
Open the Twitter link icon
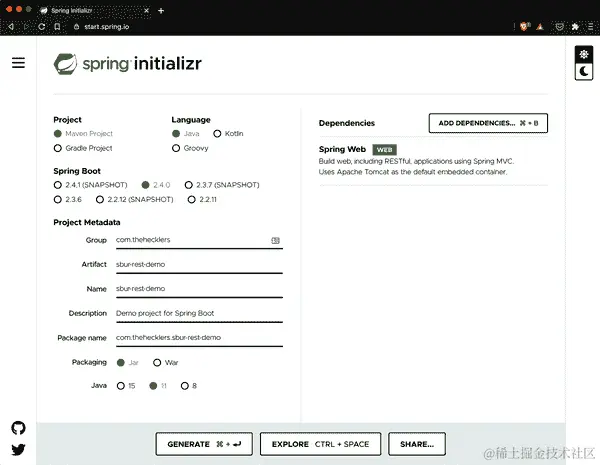pos(18,449)
